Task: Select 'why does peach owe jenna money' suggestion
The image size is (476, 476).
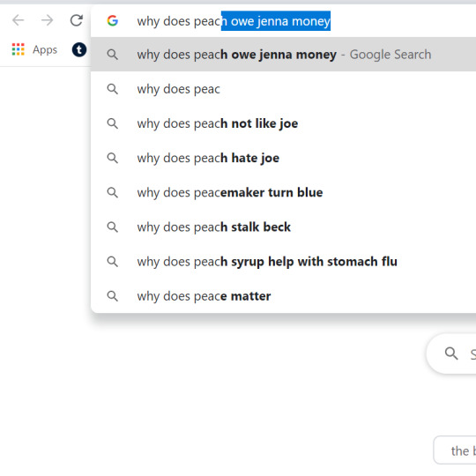Action: click(x=283, y=55)
